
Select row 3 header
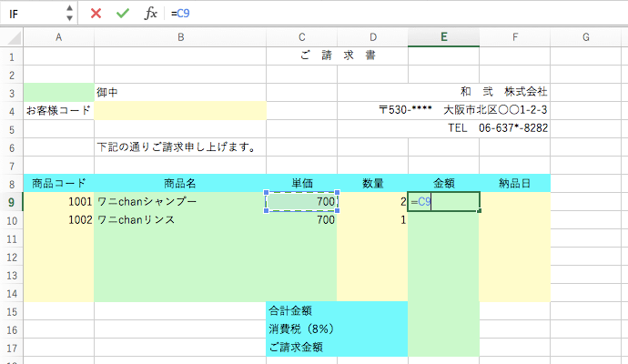pos(12,93)
